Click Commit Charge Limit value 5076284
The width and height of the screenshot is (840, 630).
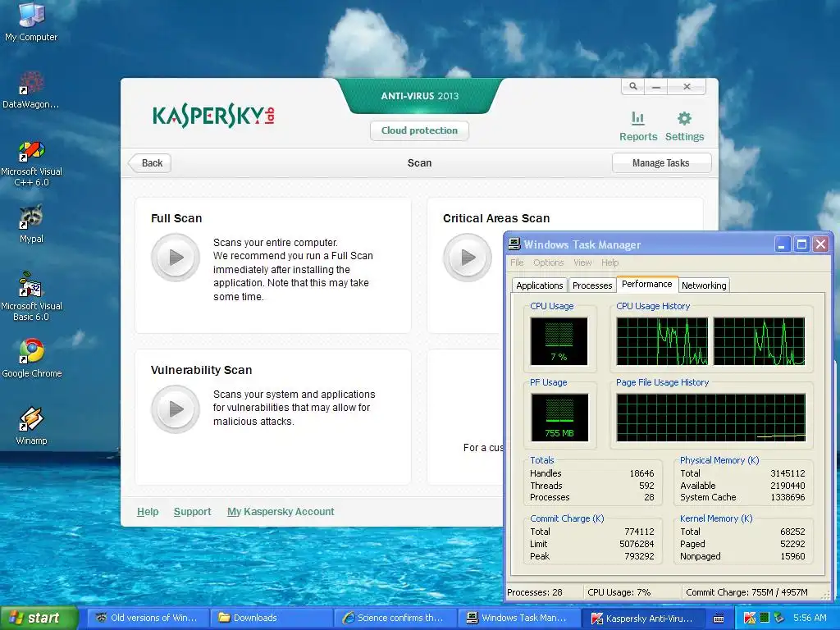[637, 544]
